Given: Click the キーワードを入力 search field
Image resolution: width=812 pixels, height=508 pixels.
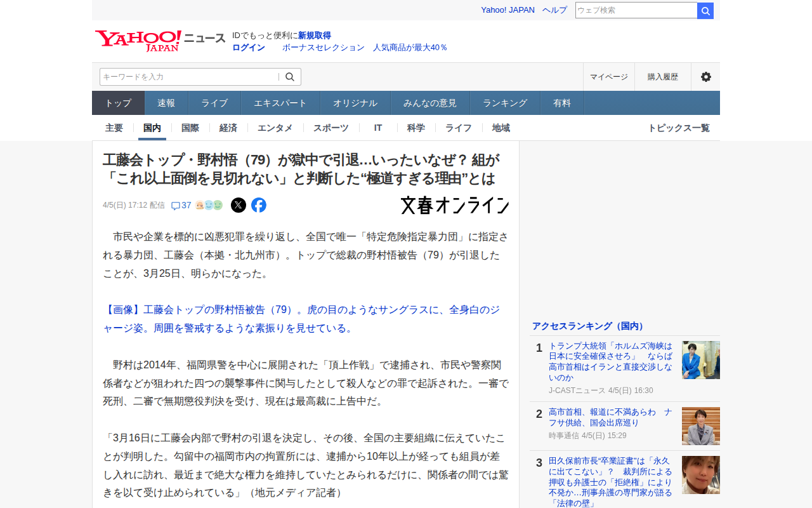Looking at the screenshot, I should tap(188, 77).
